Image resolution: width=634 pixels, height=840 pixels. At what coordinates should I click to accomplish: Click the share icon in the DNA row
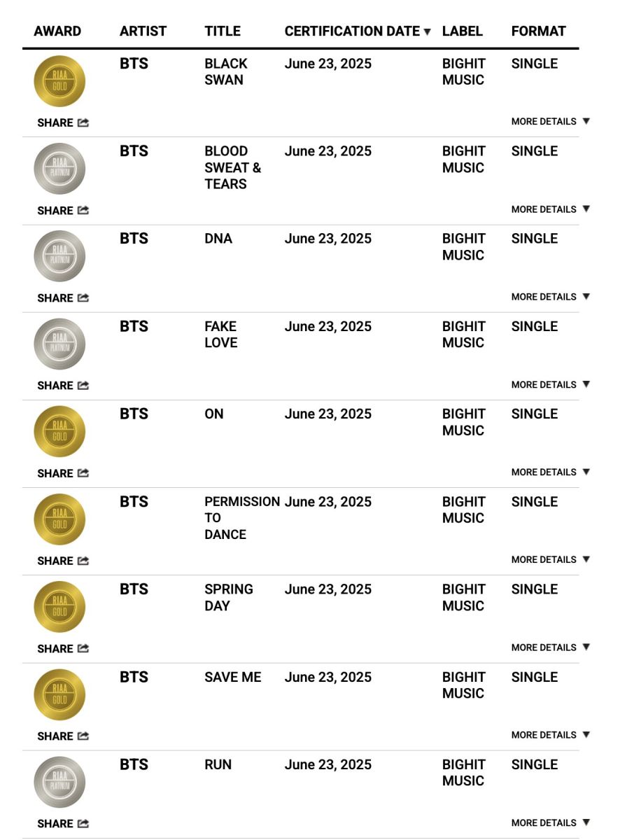pyautogui.click(x=83, y=298)
